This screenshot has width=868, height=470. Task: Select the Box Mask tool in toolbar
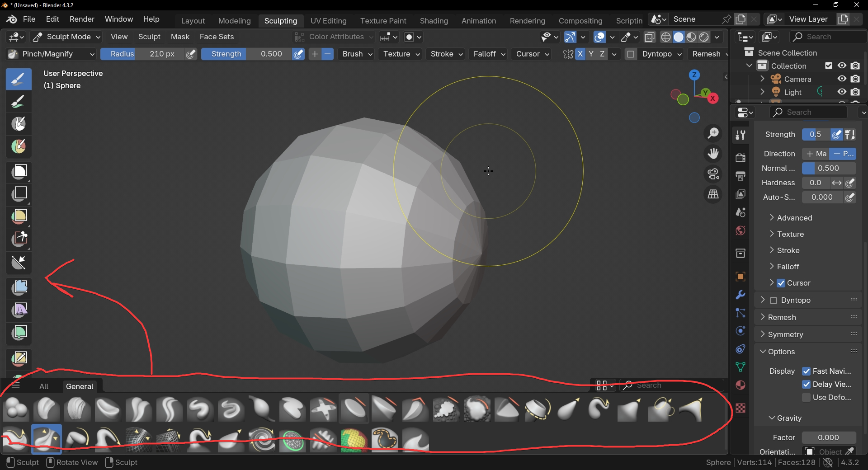(x=19, y=171)
